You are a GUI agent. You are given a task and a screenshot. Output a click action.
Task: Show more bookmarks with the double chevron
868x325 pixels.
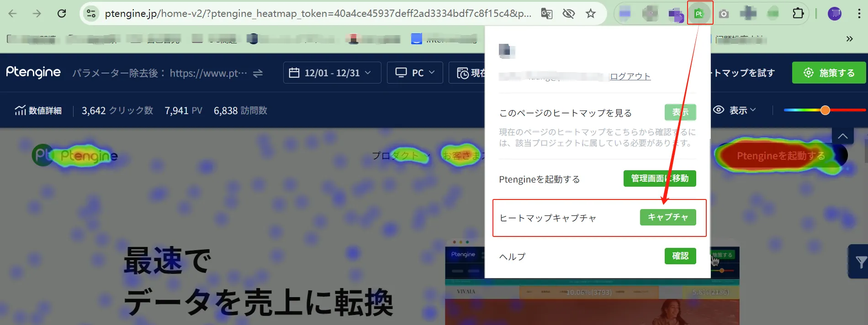click(849, 39)
